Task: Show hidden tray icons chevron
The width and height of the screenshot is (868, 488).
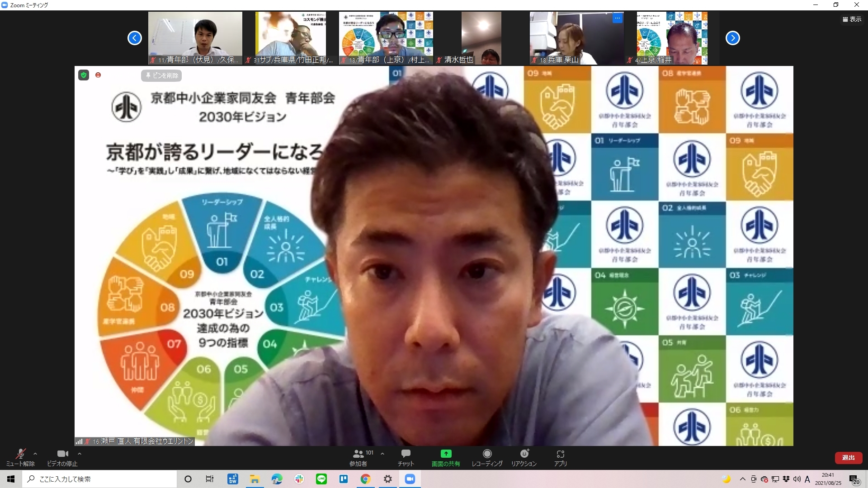Action: pyautogui.click(x=742, y=479)
